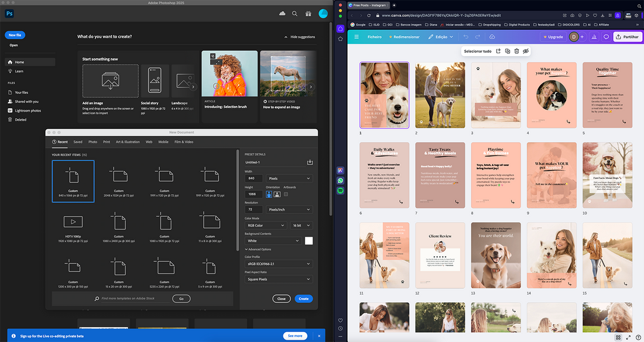Open the Pixels/Inch resolution units dropdown
The width and height of the screenshot is (644, 342).
tap(289, 209)
